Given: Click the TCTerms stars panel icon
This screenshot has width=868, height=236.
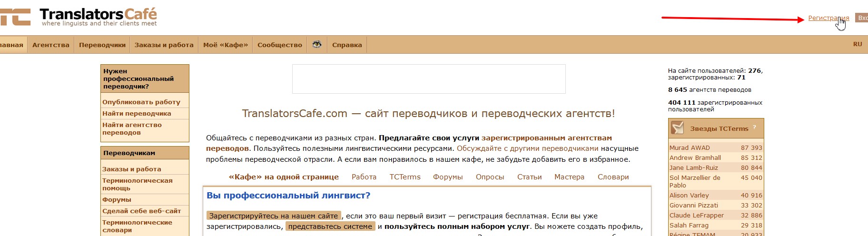Looking at the screenshot, I should [x=677, y=128].
